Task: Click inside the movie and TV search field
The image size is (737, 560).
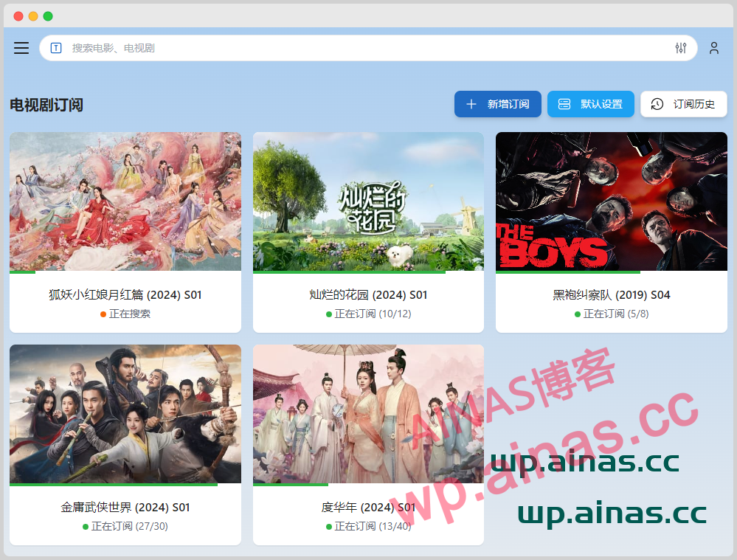Action: click(368, 48)
